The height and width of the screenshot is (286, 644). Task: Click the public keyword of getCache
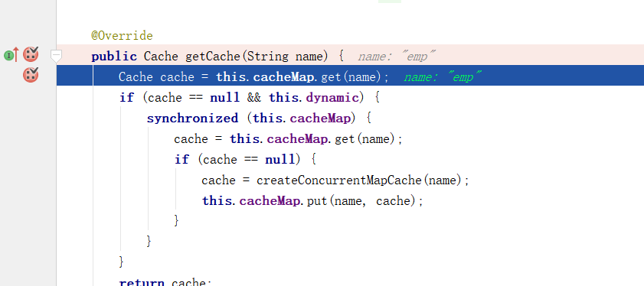pyautogui.click(x=114, y=57)
